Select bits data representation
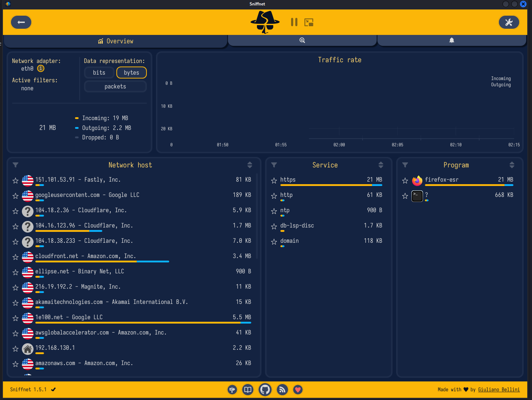The height and width of the screenshot is (400, 532). coord(99,73)
